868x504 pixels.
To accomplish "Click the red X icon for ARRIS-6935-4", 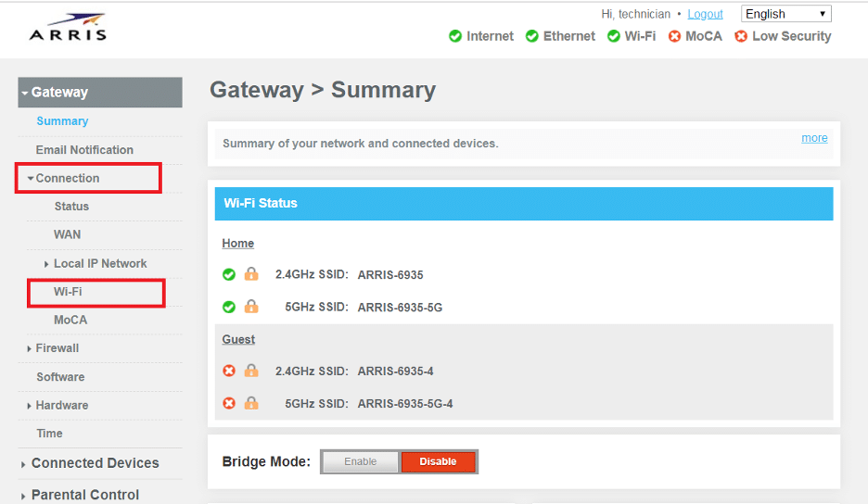I will pyautogui.click(x=229, y=371).
